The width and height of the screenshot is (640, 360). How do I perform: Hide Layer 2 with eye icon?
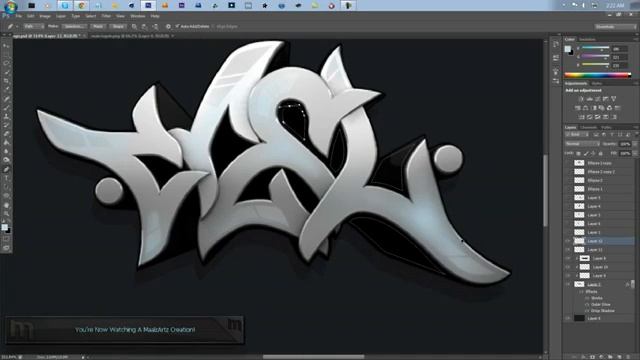(x=568, y=284)
